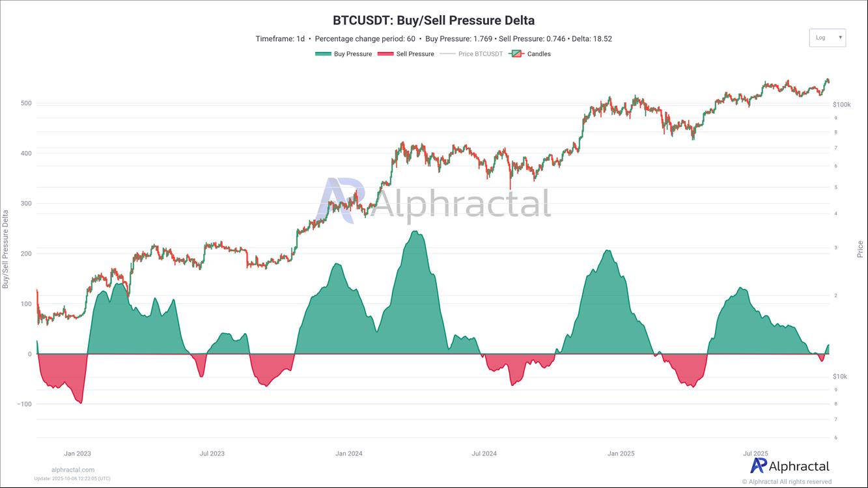Toggle the Sell Pressure legend series
868x488 pixels.
[415, 54]
